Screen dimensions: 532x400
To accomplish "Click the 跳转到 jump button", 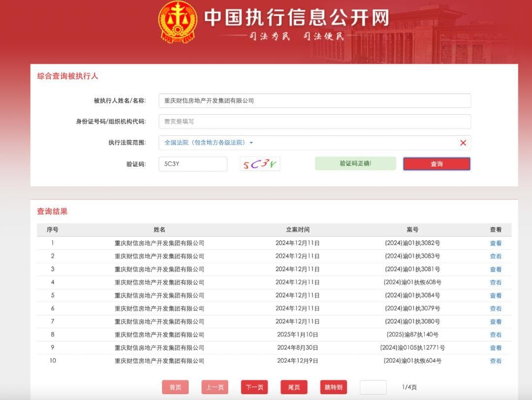I will point(333,387).
